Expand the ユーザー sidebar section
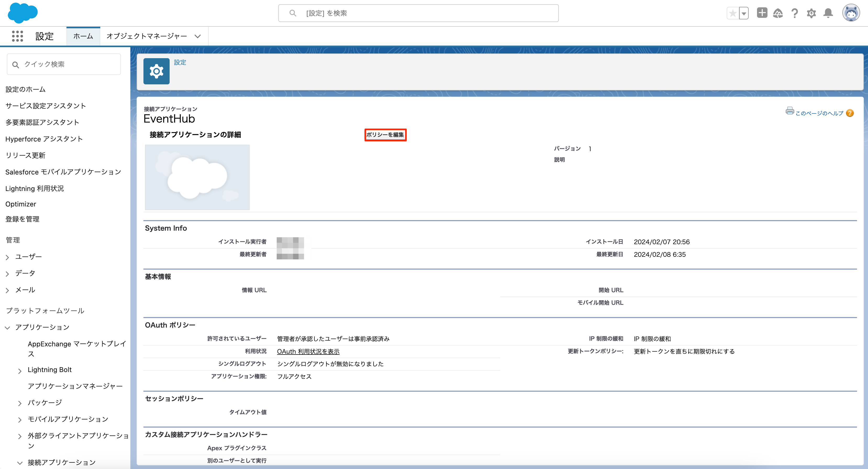This screenshot has width=868, height=469. (x=7, y=257)
